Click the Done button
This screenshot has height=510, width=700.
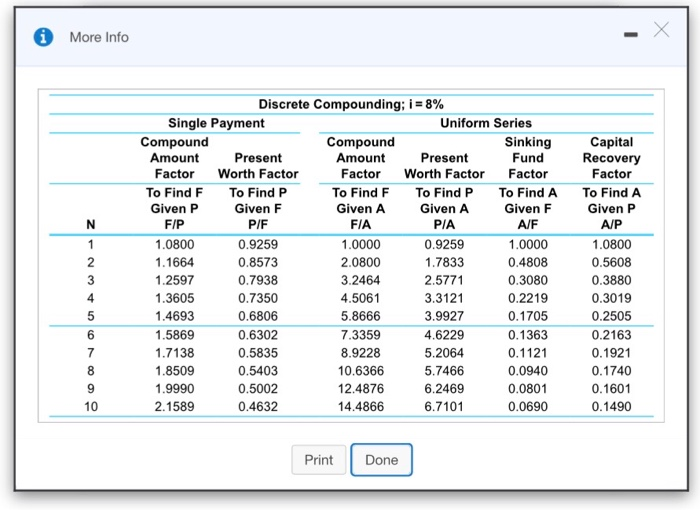(x=381, y=460)
